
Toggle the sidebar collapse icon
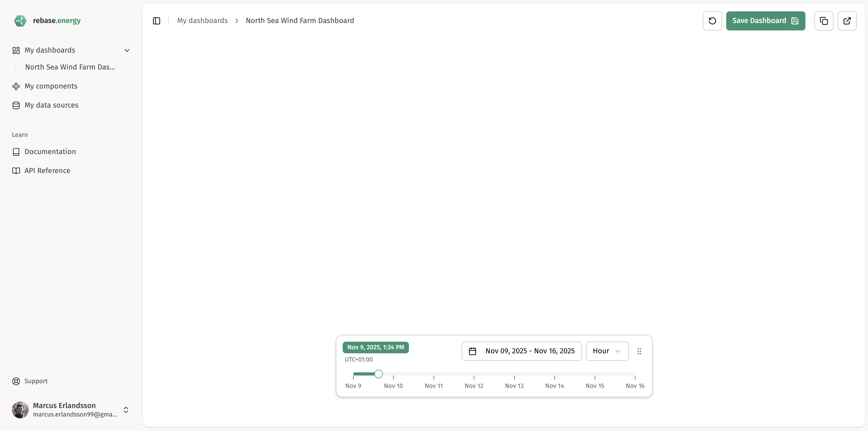click(x=156, y=21)
